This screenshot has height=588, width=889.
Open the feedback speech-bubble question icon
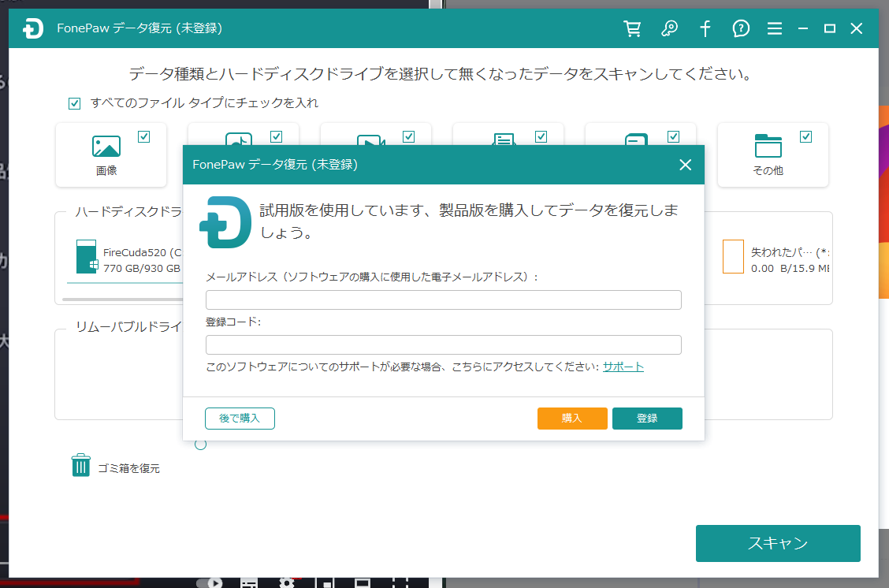click(741, 28)
